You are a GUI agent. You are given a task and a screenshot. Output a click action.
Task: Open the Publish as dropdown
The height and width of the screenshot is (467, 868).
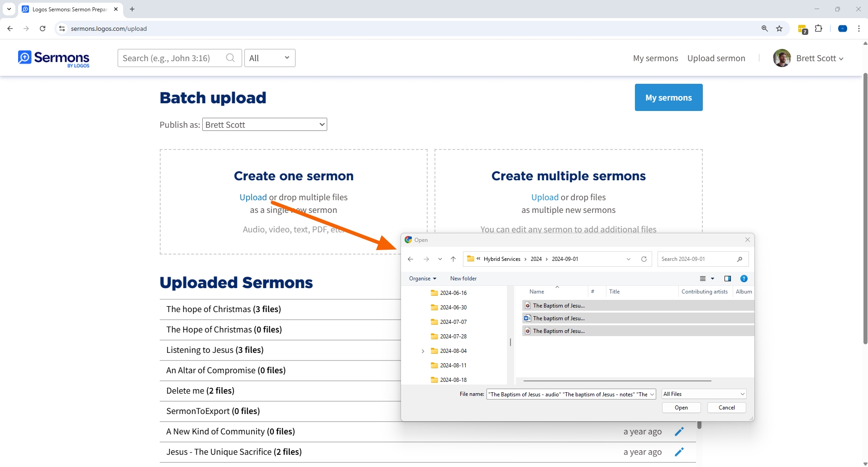[x=265, y=125]
